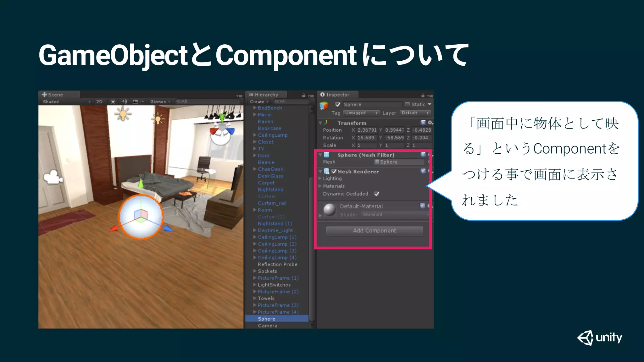This screenshot has width=644, height=362.
Task: Click the sphere's blue Z-axis arrow
Action: click(x=168, y=228)
